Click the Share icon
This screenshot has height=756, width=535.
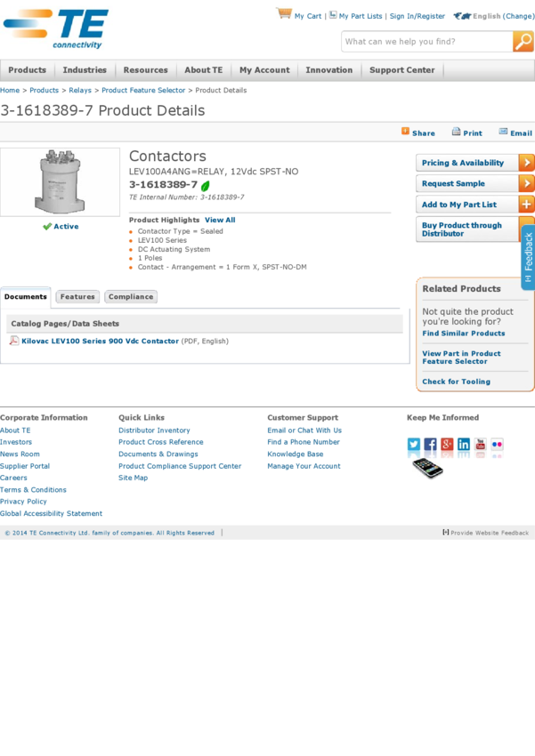coord(405,131)
